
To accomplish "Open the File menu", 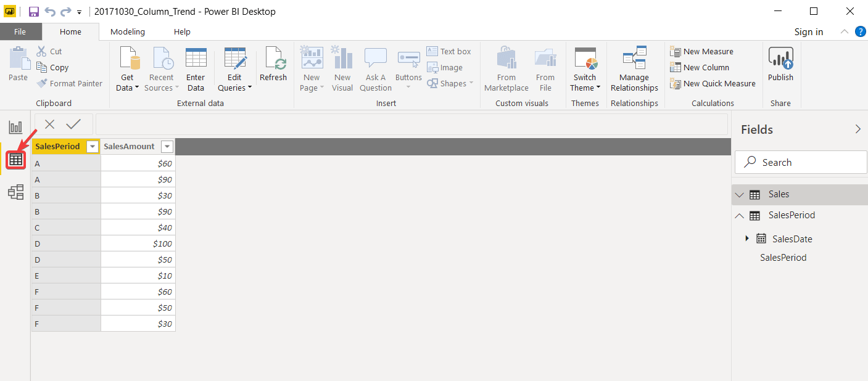I will pyautogui.click(x=20, y=31).
